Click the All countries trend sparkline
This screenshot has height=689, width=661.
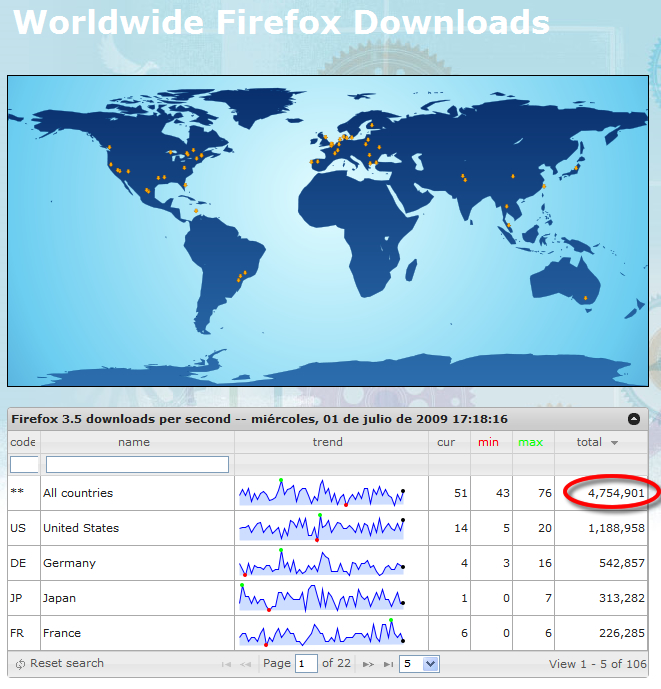tap(321, 493)
